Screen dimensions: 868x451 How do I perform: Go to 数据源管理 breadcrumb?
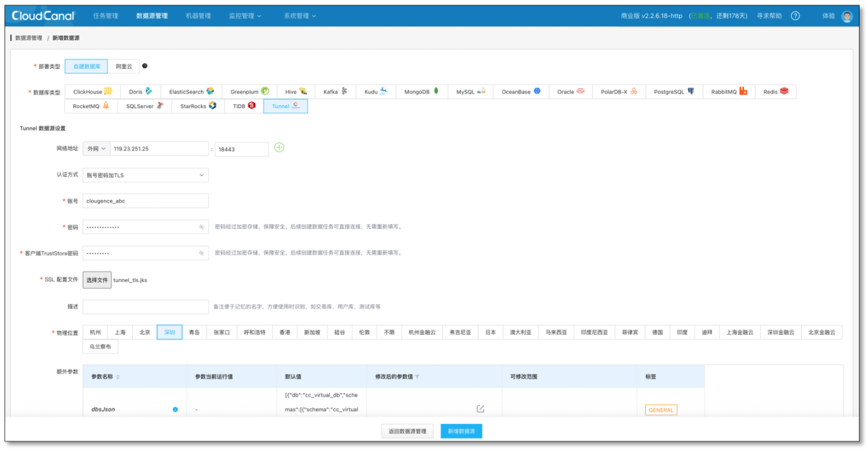click(29, 38)
